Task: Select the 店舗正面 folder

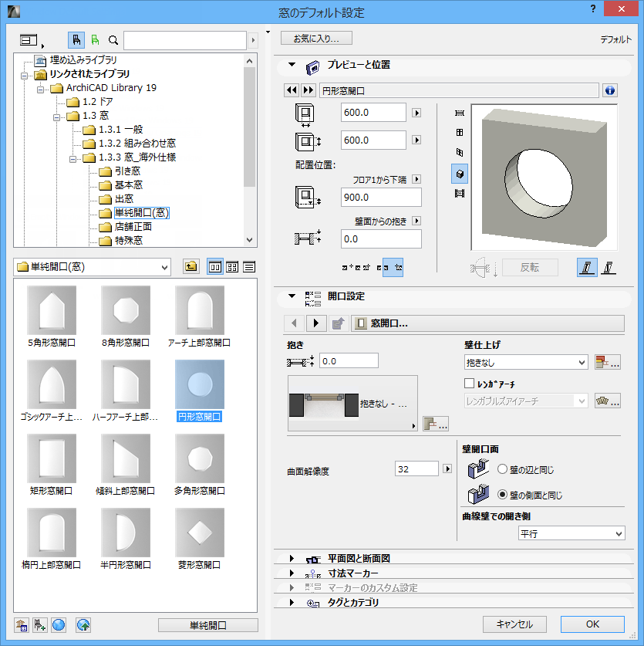Action: [x=126, y=227]
